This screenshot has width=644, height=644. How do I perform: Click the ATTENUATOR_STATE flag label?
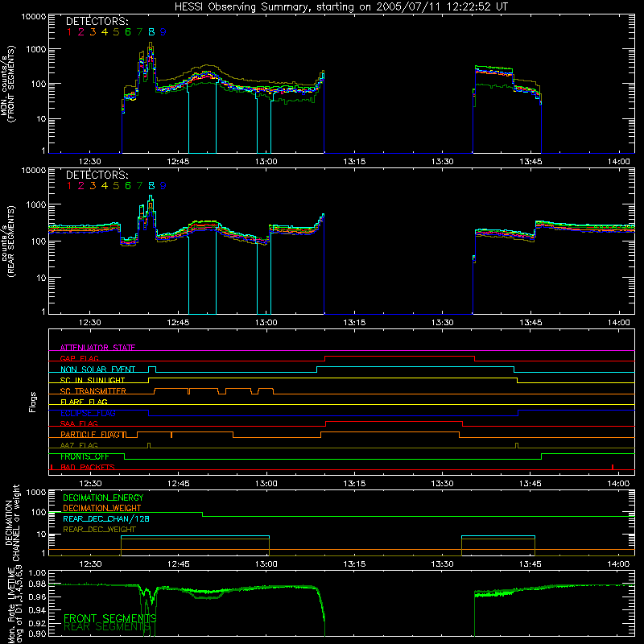97,348
